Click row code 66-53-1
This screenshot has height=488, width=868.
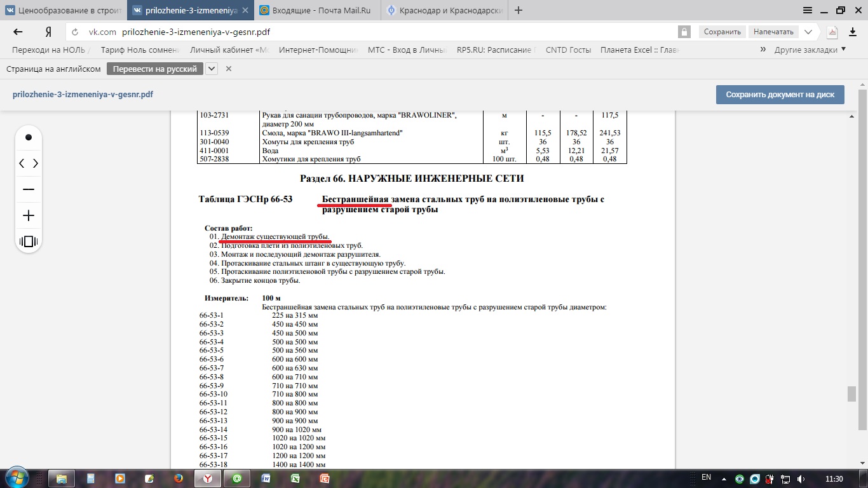point(212,316)
